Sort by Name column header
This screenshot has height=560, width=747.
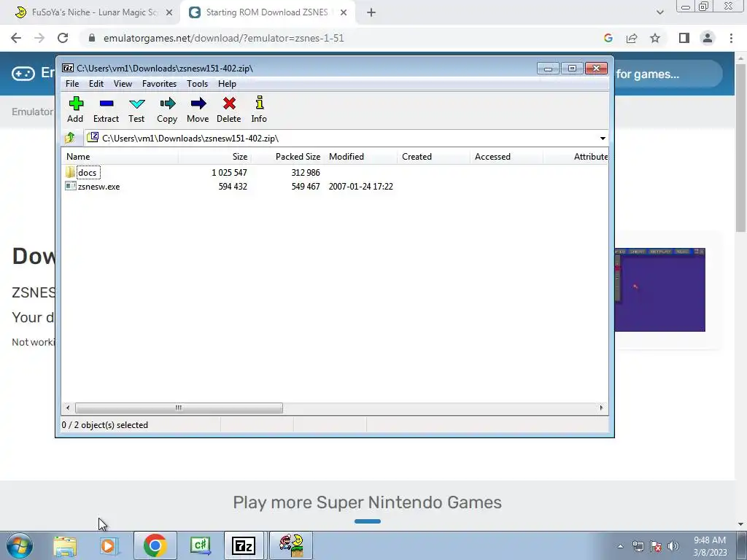(x=120, y=157)
